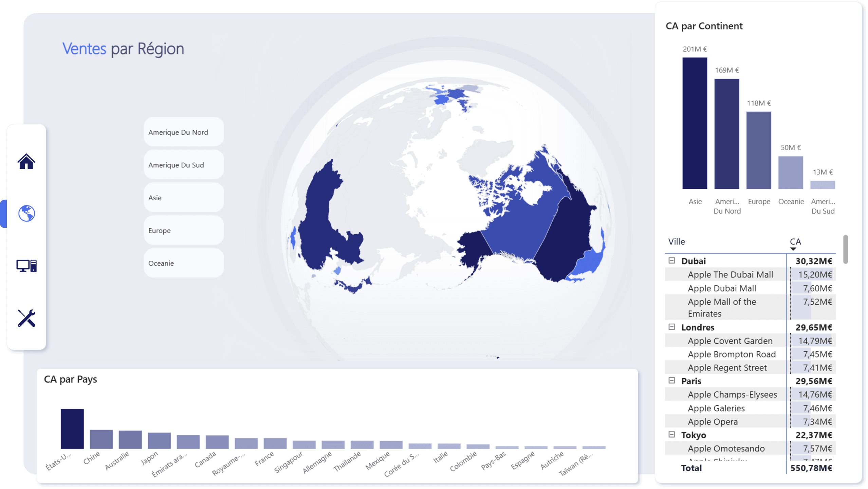868x489 pixels.
Task: Select the Europe 118M € bar
Action: (758, 150)
